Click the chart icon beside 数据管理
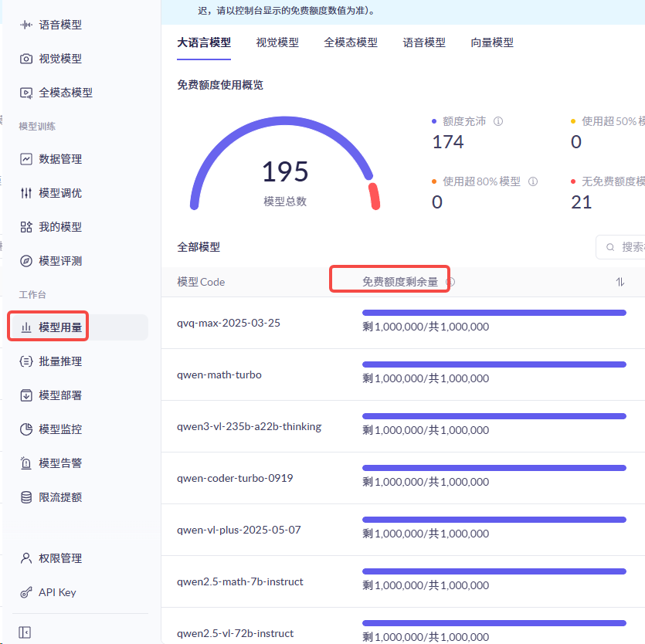Viewport: 645px width, 644px height. (26, 159)
